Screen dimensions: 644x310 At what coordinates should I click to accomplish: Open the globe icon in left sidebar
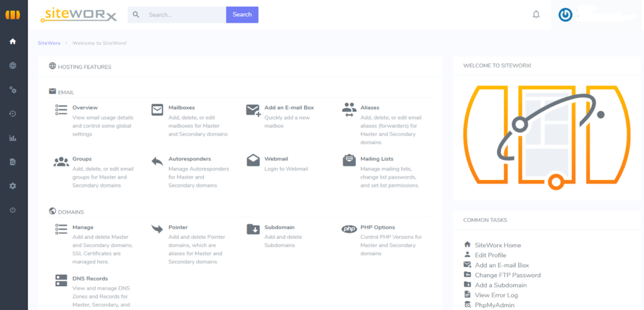[x=13, y=65]
